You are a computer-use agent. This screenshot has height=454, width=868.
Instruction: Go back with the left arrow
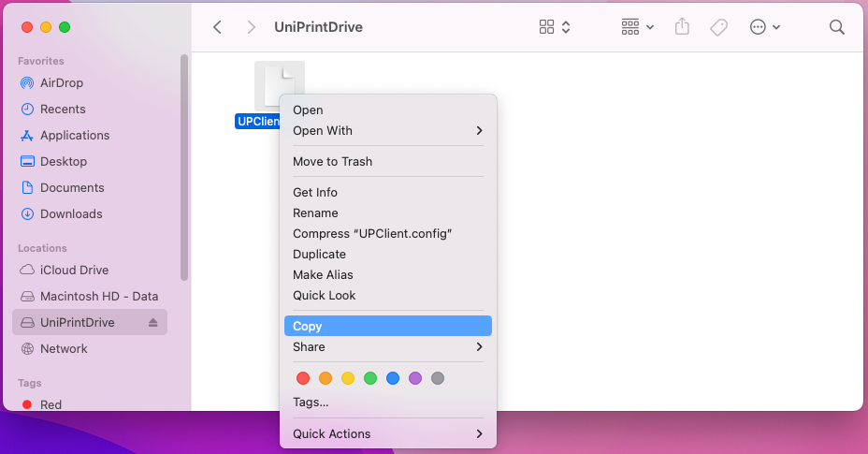pyautogui.click(x=218, y=27)
